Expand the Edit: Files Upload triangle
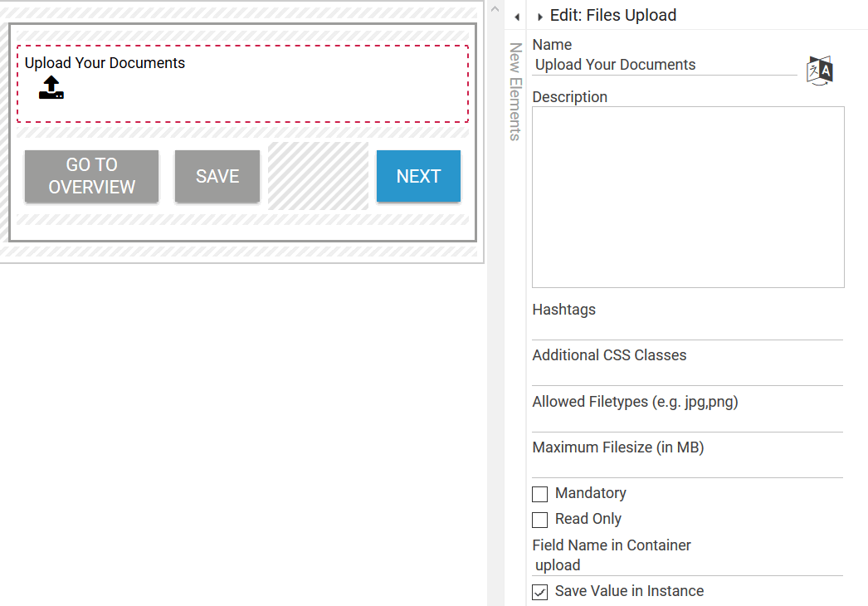 coord(540,17)
